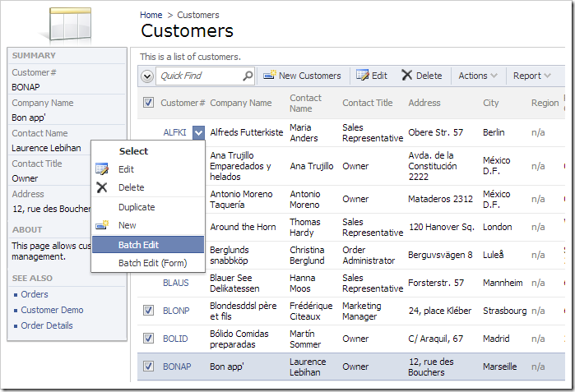Open the Orders link under See Also
The height and width of the screenshot is (392, 575).
35,294
